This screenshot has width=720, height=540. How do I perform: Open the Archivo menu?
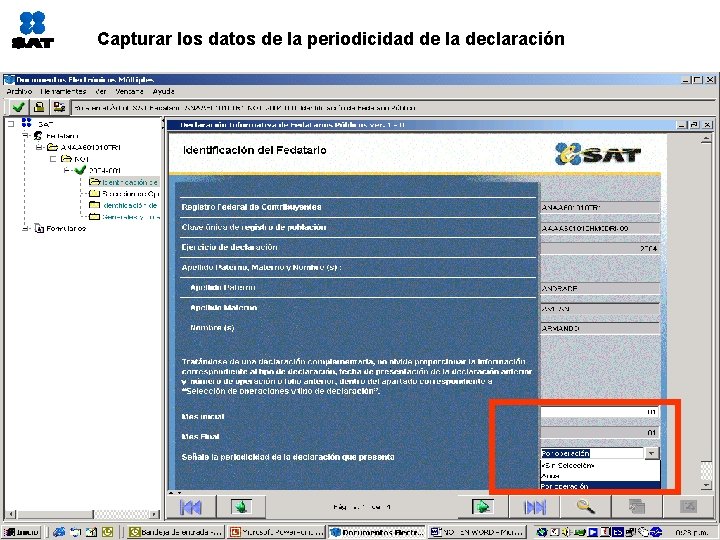[x=19, y=91]
